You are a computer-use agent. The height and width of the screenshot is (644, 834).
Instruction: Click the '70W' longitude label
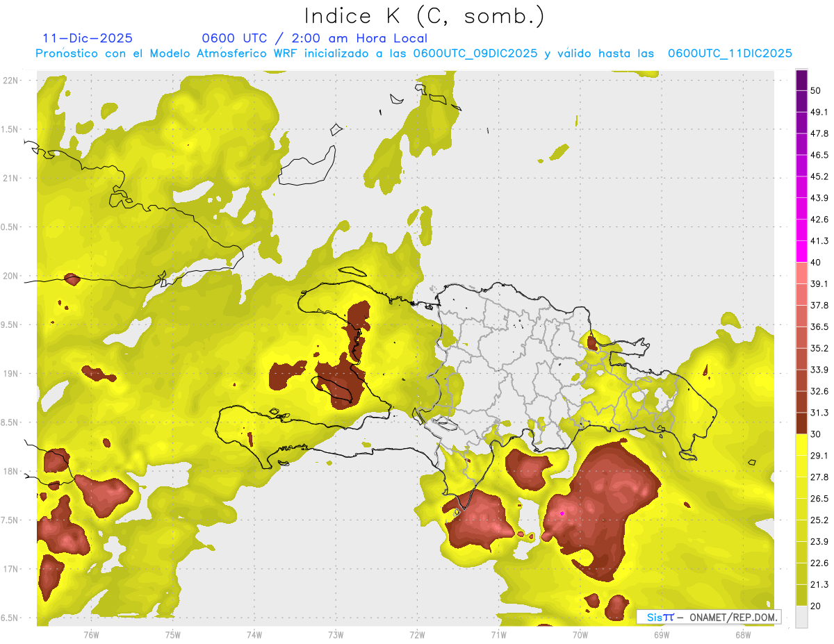click(x=580, y=635)
